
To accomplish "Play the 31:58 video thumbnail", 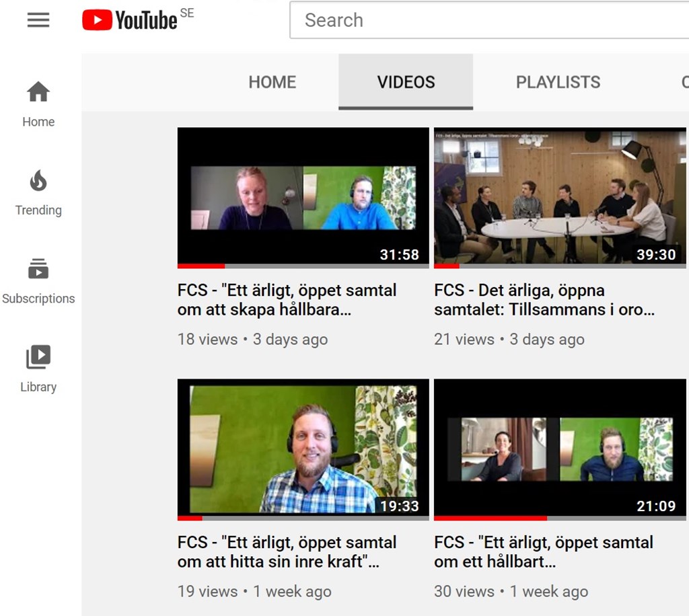I will (x=303, y=195).
